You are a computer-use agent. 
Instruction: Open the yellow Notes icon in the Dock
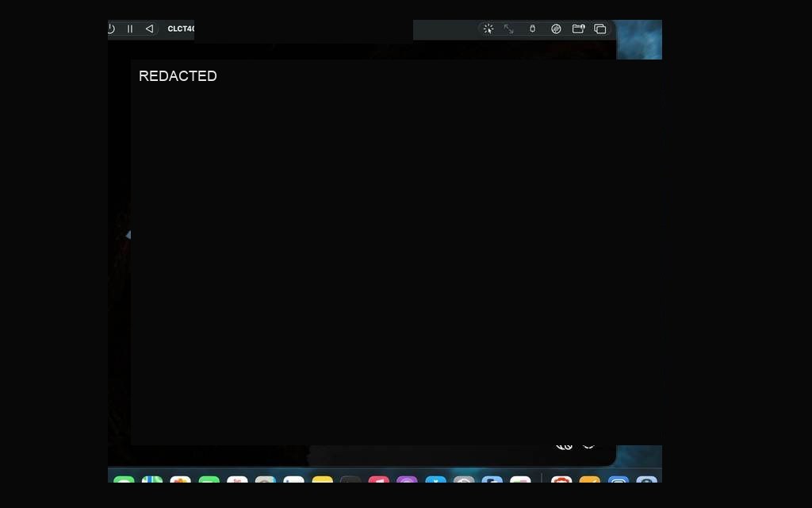pyautogui.click(x=322, y=479)
